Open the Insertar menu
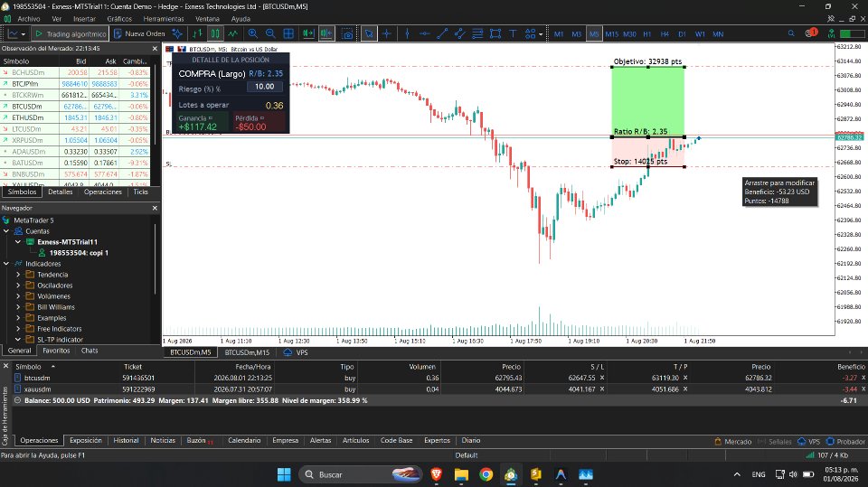 click(x=84, y=19)
